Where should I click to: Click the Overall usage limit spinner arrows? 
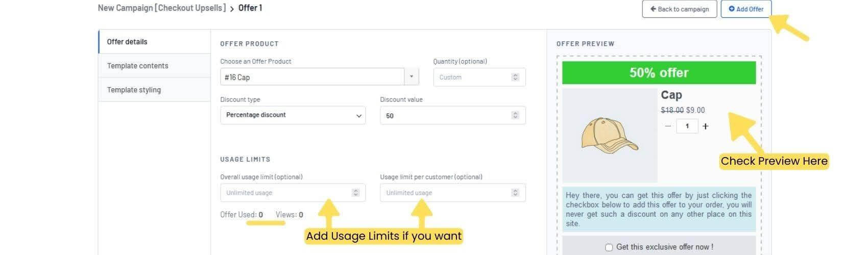click(355, 193)
